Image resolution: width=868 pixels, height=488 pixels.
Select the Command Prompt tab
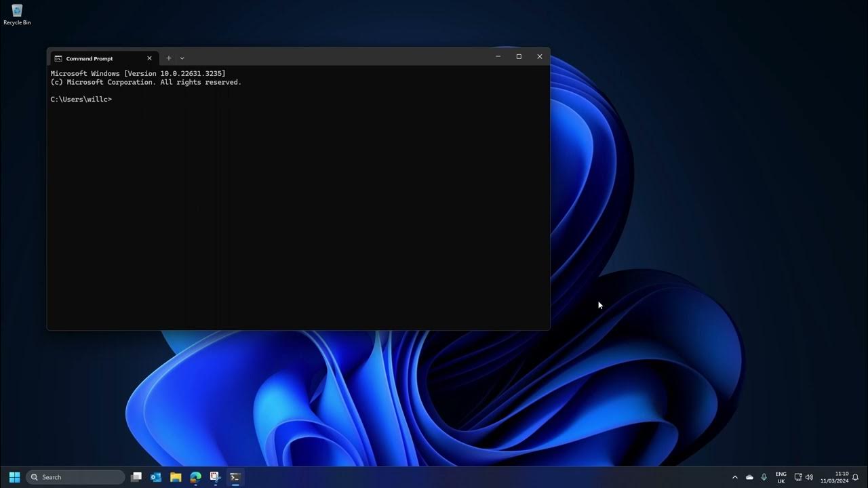pos(102,58)
